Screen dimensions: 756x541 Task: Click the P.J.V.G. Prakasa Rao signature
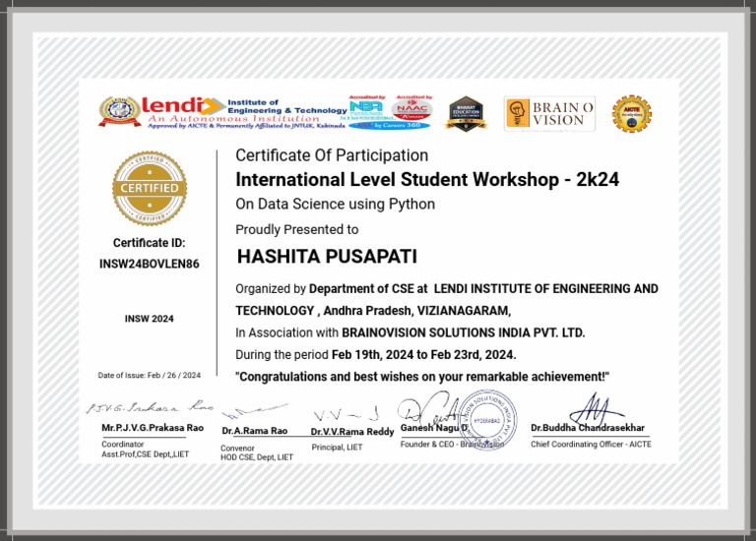150,407
